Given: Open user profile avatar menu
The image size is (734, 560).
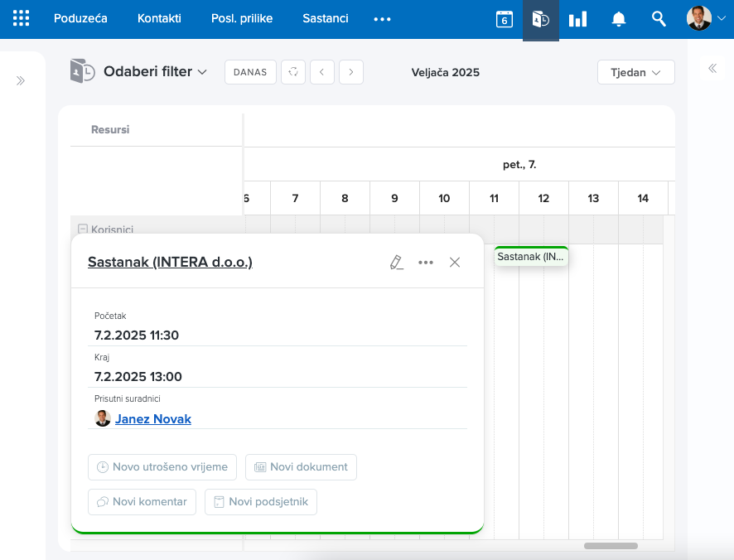Looking at the screenshot, I should (705, 19).
